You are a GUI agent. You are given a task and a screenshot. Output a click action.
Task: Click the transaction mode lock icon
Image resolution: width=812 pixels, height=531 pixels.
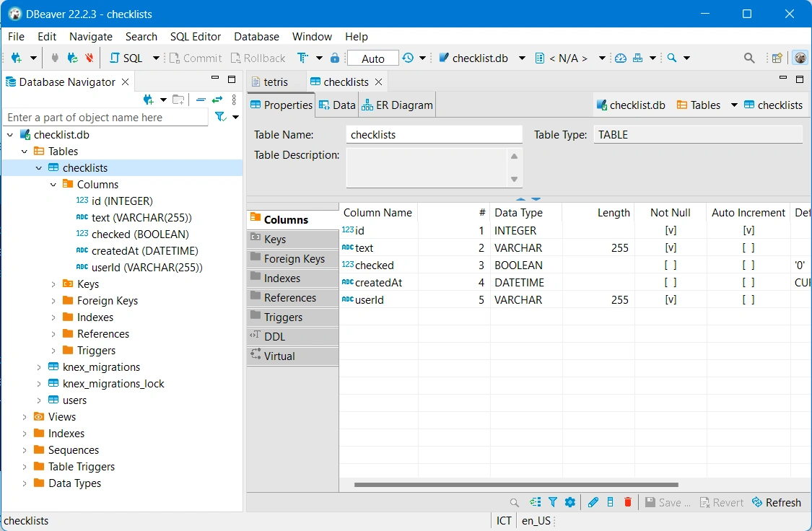tap(335, 58)
